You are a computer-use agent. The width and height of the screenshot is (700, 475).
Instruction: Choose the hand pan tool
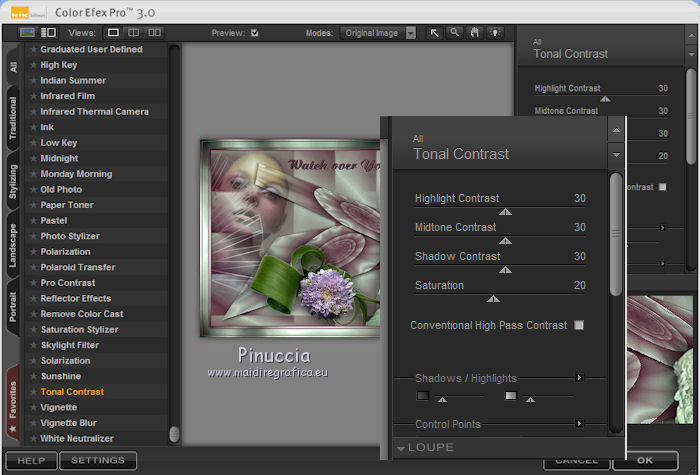[473, 33]
